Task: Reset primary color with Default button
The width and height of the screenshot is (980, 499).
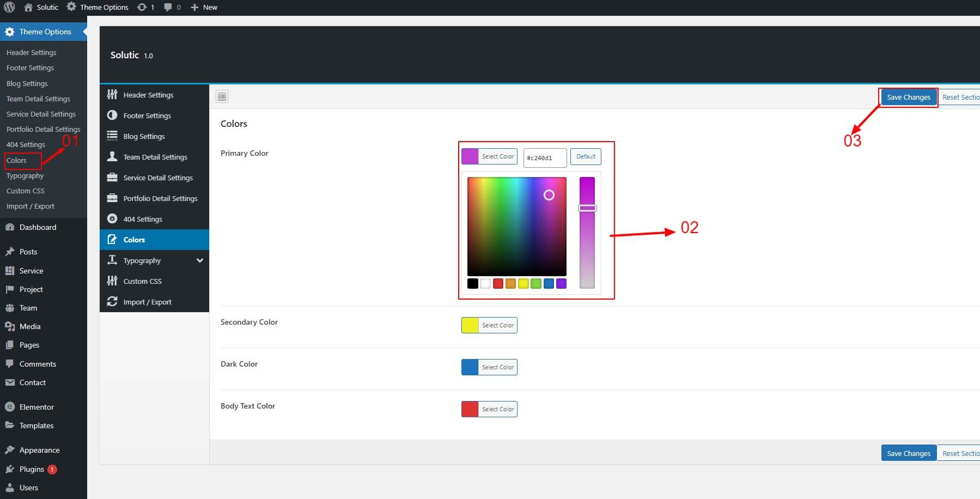Action: click(x=586, y=157)
